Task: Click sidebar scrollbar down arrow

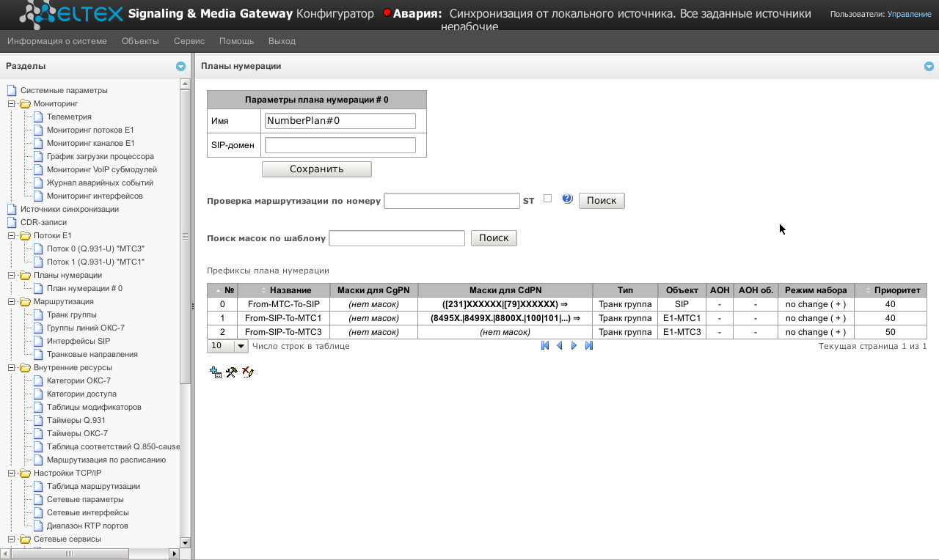Action: point(185,543)
